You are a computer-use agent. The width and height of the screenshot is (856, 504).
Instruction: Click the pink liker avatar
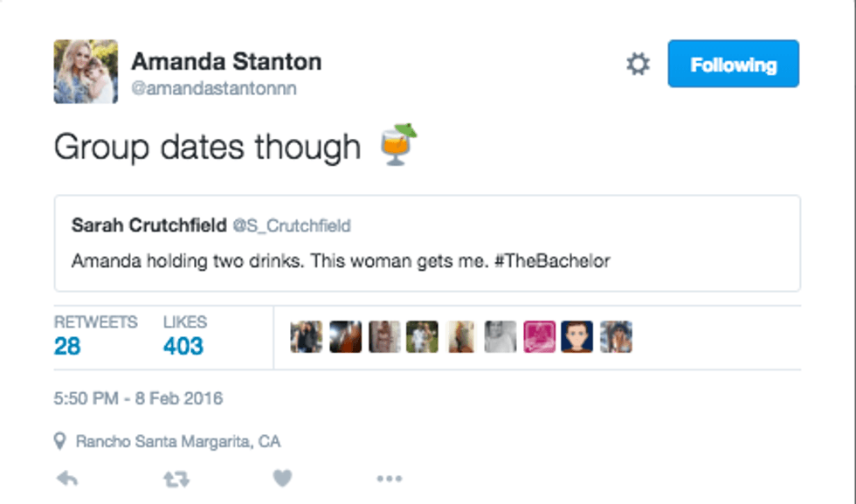pos(539,336)
